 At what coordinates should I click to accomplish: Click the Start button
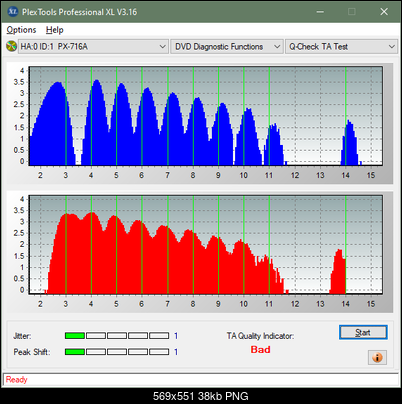point(363,332)
